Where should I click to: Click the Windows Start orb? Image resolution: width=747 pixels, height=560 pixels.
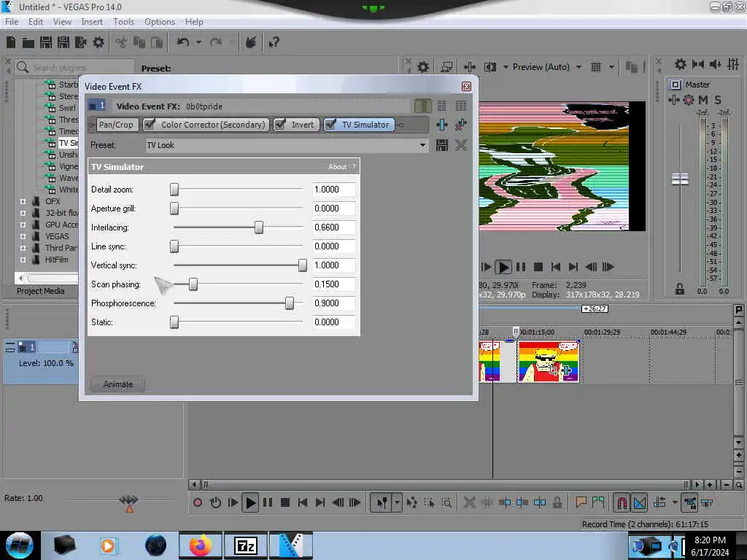tap(20, 545)
